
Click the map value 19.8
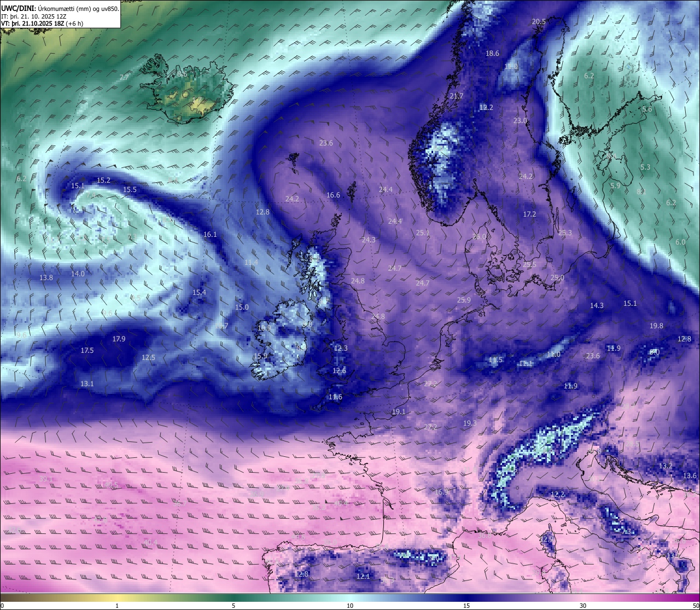(656, 326)
